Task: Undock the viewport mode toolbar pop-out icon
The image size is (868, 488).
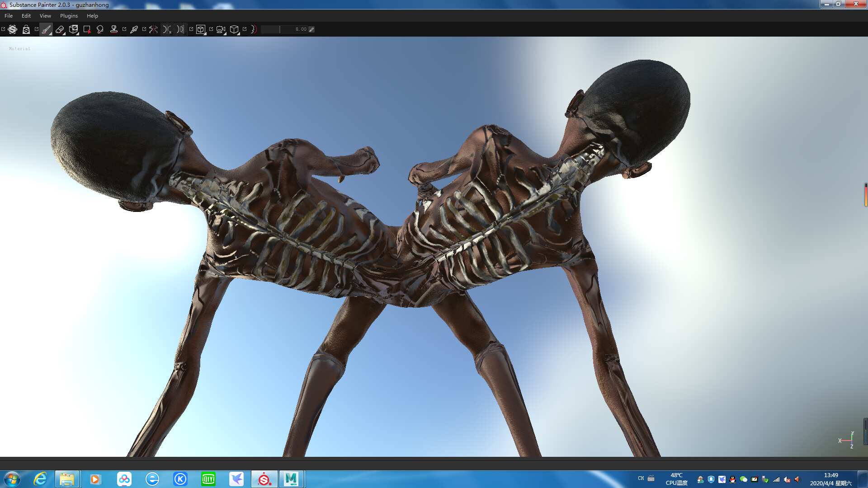Action: pos(191,29)
